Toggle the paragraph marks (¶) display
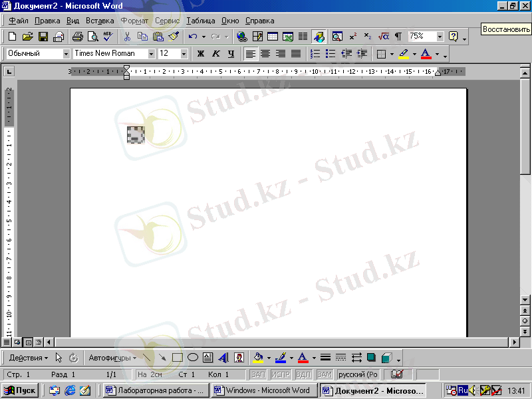 pos(398,37)
